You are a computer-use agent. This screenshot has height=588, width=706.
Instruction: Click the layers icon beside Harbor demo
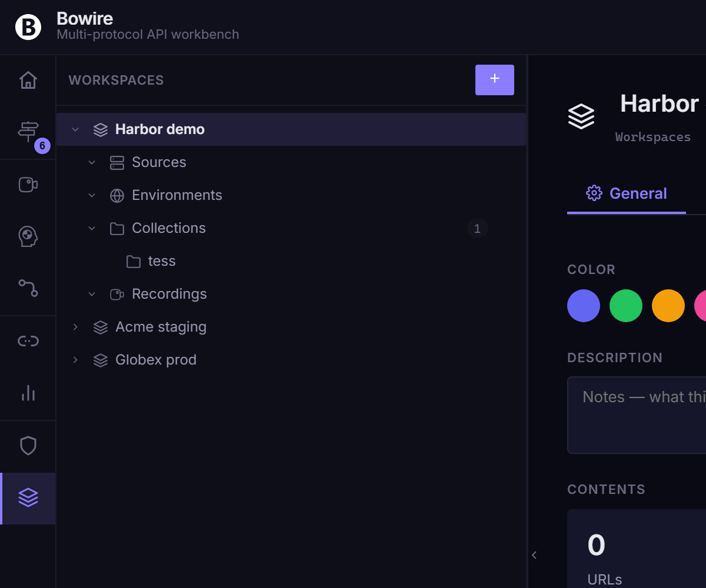(x=101, y=129)
